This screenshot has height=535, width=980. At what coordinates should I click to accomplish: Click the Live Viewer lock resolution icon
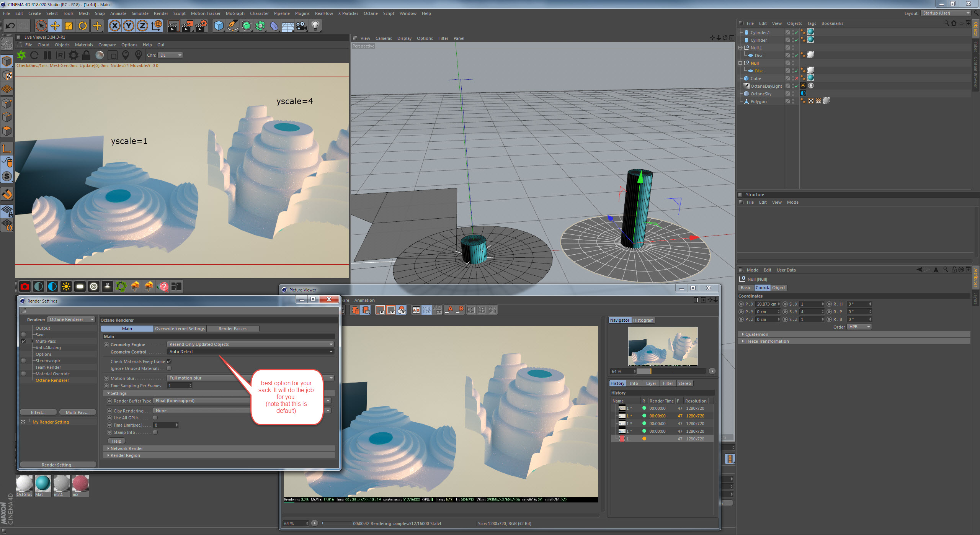(x=87, y=55)
